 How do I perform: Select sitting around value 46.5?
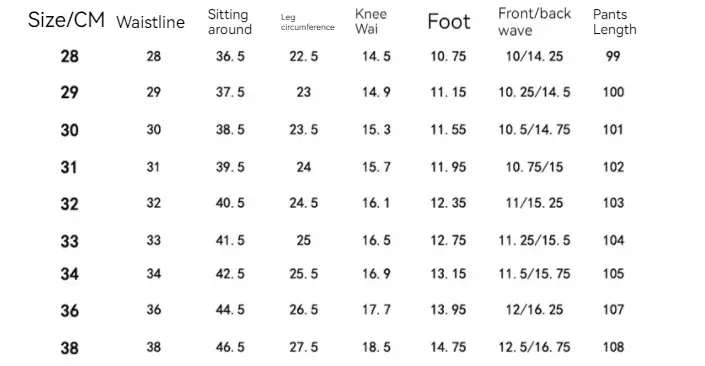coord(230,347)
